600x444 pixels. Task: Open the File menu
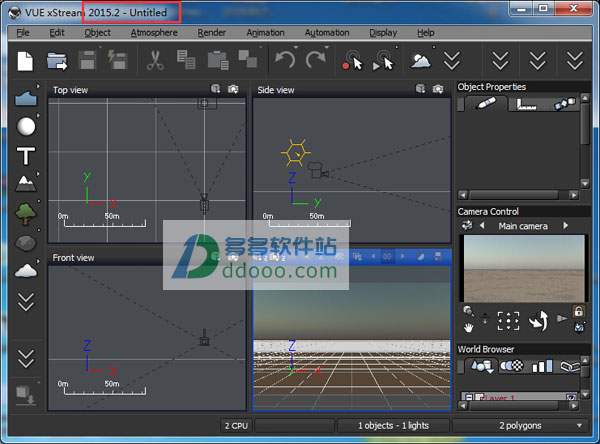23,33
